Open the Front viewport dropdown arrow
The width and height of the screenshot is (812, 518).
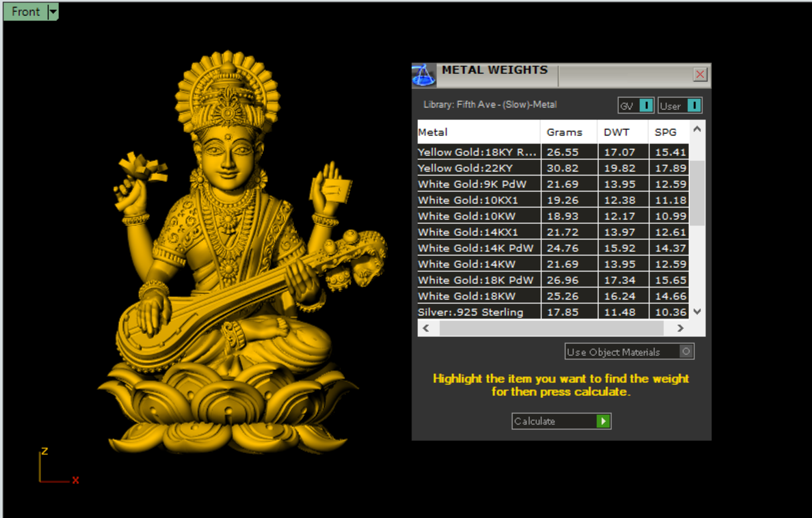coord(53,12)
